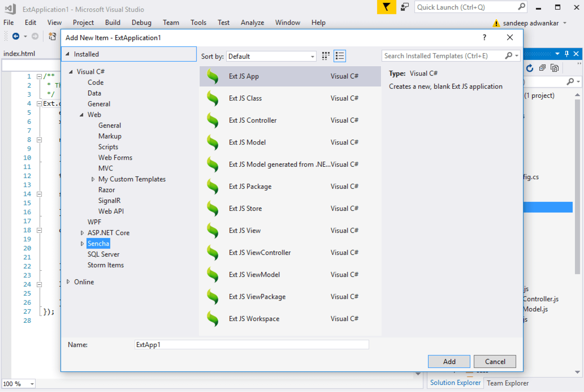
Task: Open the index.html editor tab
Action: (x=19, y=54)
